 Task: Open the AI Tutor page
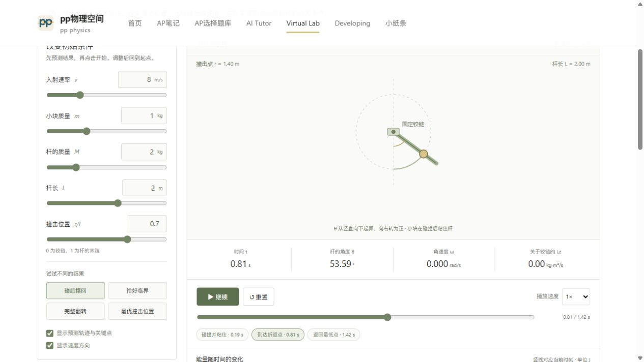[x=259, y=23]
